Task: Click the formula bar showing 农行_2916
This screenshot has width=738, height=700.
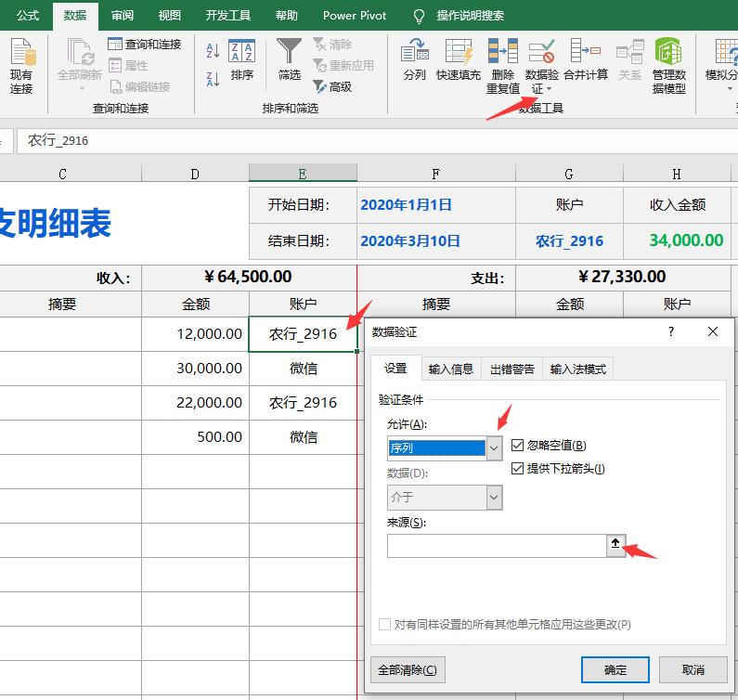Action: point(377,141)
